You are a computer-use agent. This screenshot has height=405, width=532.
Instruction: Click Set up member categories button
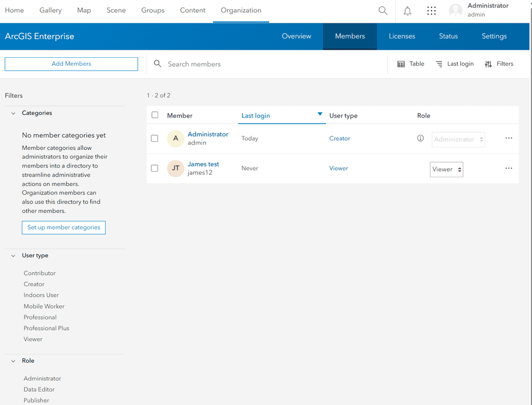(64, 227)
